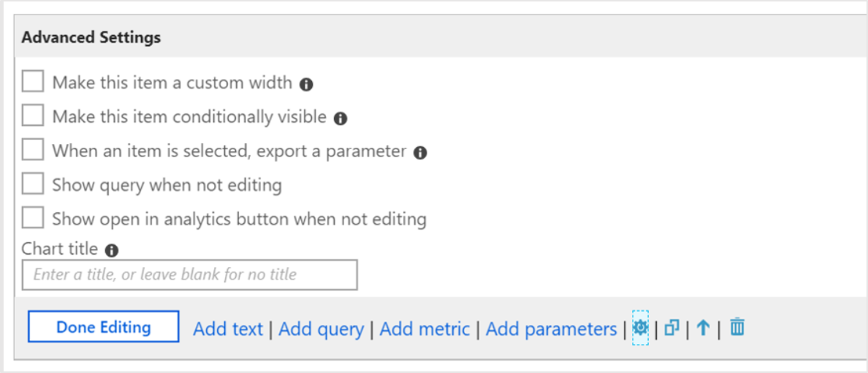Click info icon next to Chart title
868x373 pixels.
(x=111, y=250)
